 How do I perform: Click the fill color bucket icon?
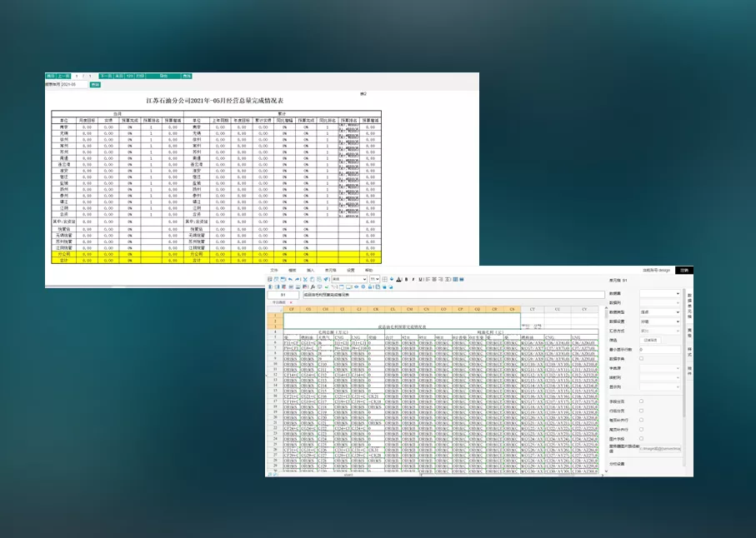tap(392, 279)
